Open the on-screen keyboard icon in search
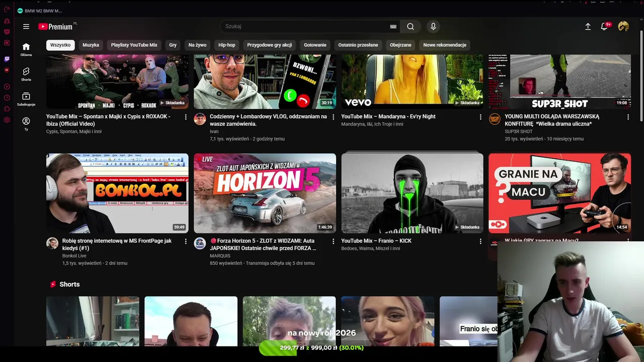 (393, 27)
